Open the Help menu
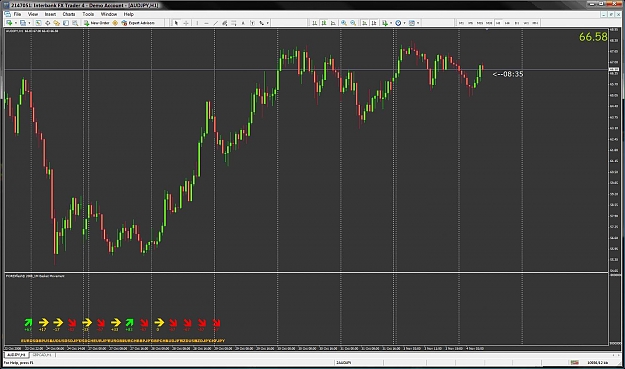Viewport: 625px width, 369px height. pos(128,14)
